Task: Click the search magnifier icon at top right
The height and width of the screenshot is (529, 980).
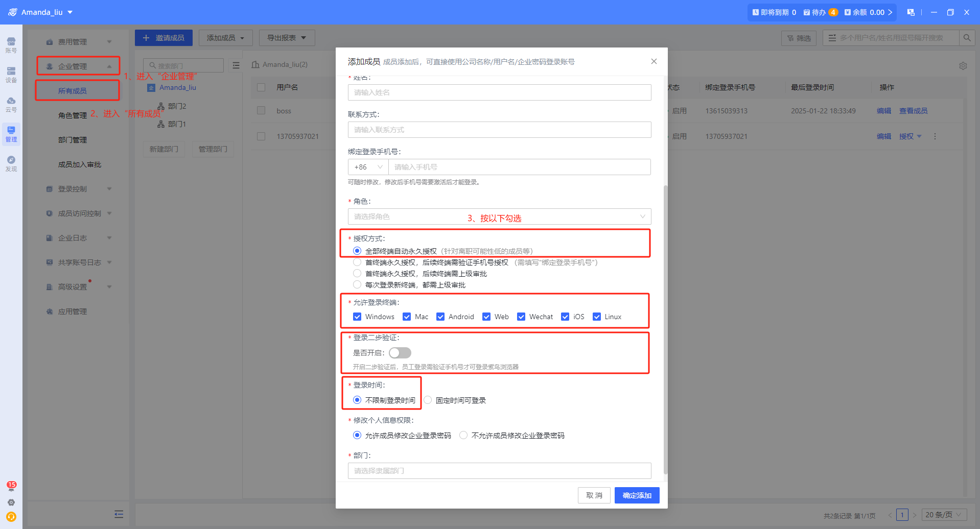Action: point(967,38)
